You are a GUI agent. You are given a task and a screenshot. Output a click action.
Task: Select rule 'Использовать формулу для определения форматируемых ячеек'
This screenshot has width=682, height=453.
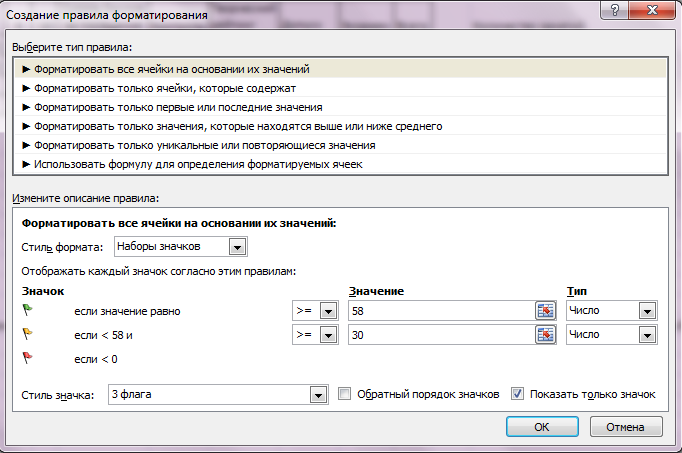(x=340, y=164)
